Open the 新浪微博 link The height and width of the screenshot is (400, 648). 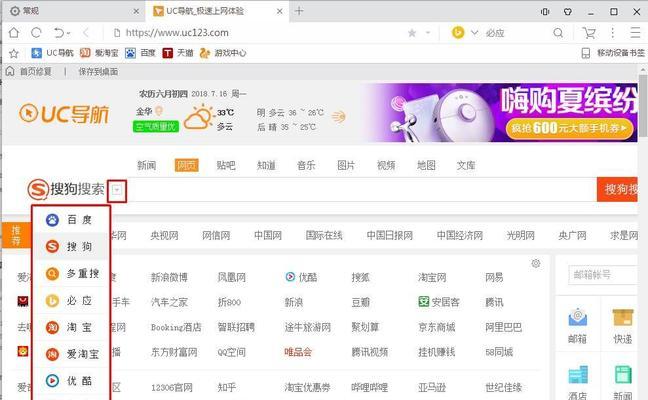(169, 277)
